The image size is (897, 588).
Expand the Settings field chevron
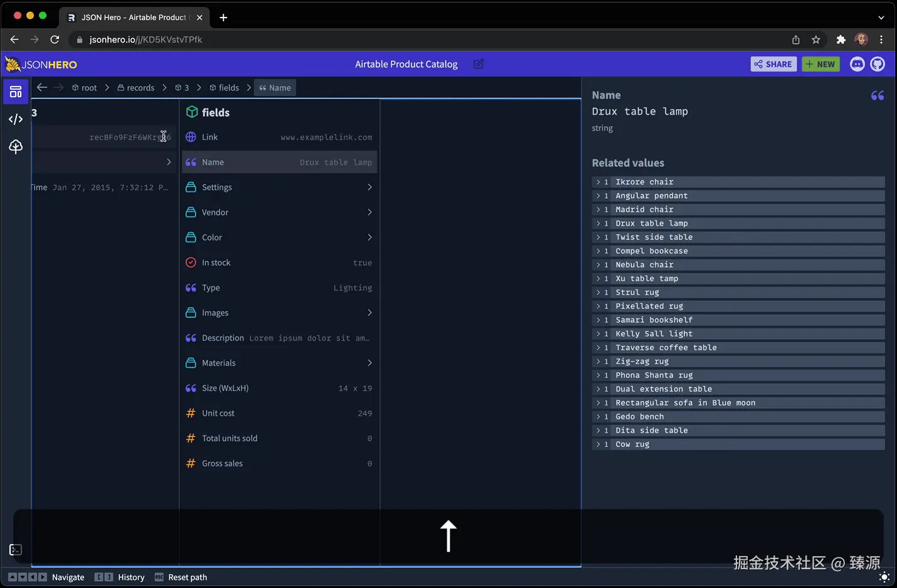(369, 187)
